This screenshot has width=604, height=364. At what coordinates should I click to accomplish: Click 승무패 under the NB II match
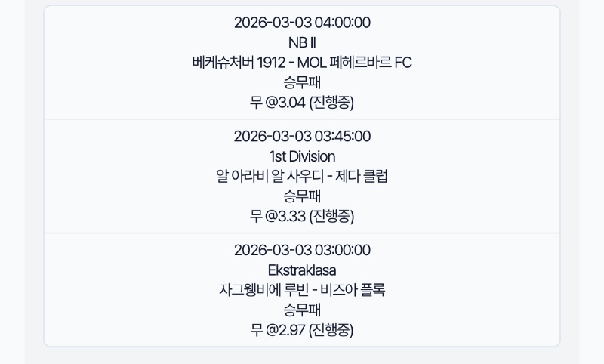[302, 82]
